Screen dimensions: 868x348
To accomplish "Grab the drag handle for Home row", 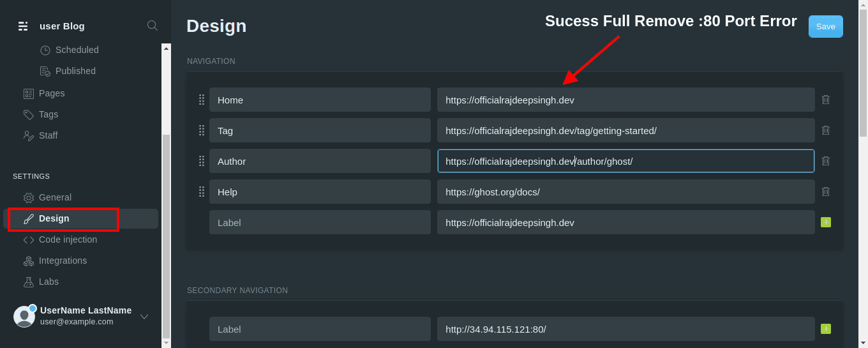I will [202, 100].
